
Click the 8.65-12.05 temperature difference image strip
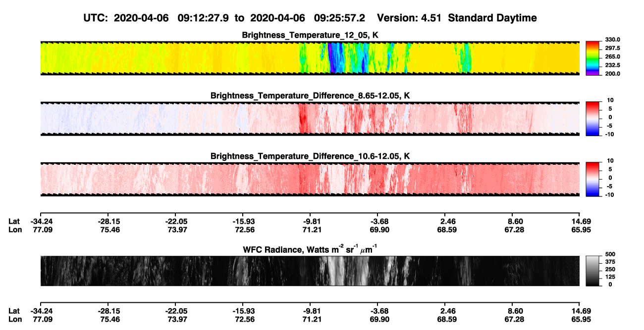[310, 119]
